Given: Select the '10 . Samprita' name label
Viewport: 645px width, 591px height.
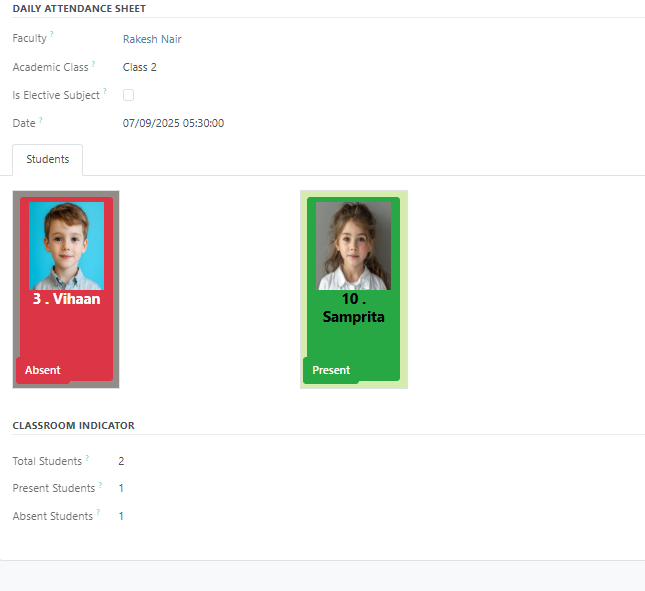Looking at the screenshot, I should 353,308.
